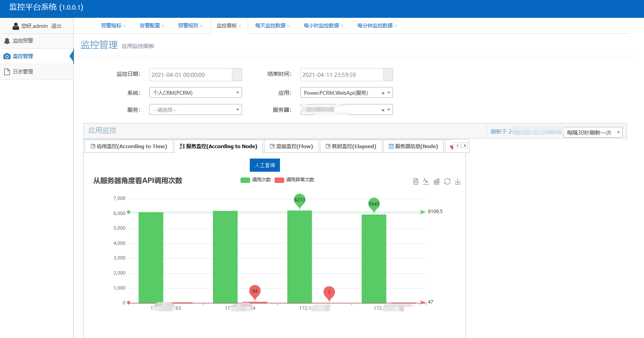Image resolution: width=644 pixels, height=338 pixels.
Task: Toggle 调用异常次数 legend series
Action: (294, 180)
